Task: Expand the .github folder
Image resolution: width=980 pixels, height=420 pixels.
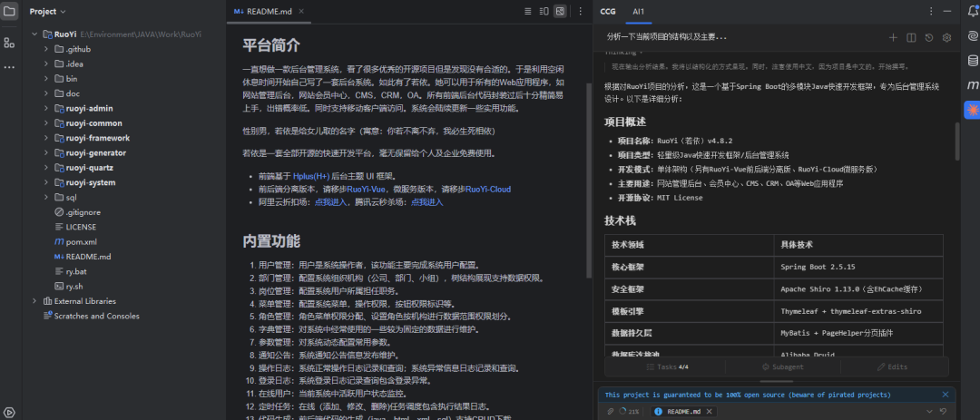Action: 46,49
